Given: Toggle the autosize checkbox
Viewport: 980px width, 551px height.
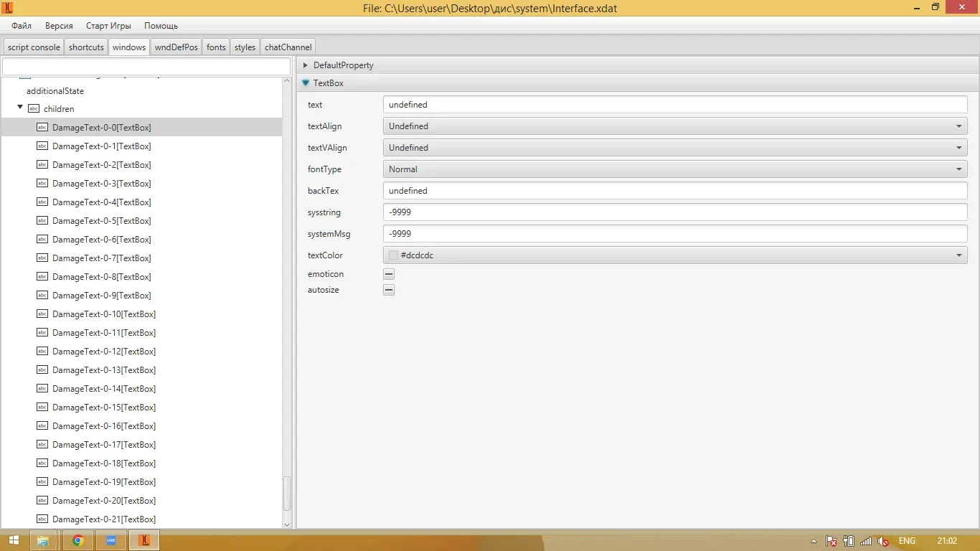Looking at the screenshot, I should pyautogui.click(x=389, y=290).
